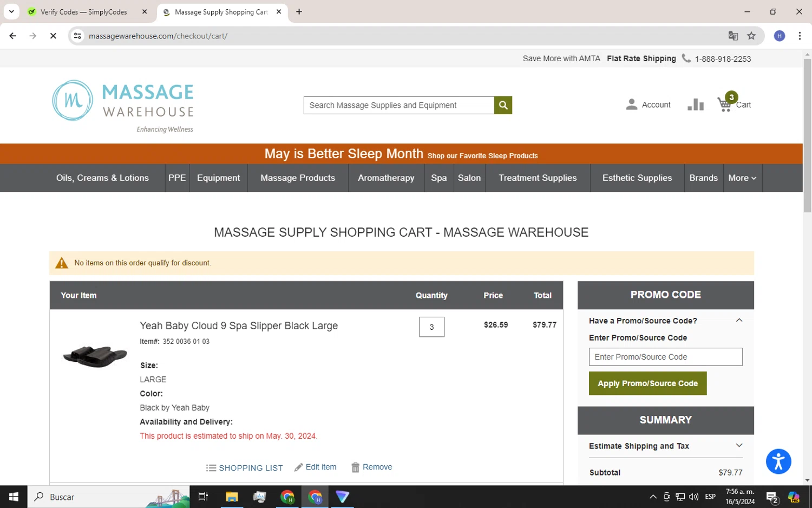Open the Brands menu

[x=703, y=178]
